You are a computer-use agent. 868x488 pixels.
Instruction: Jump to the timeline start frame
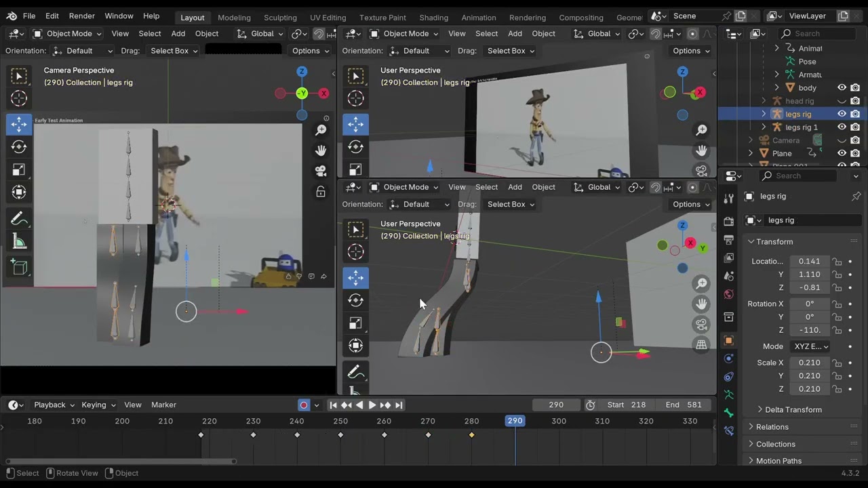tap(333, 405)
